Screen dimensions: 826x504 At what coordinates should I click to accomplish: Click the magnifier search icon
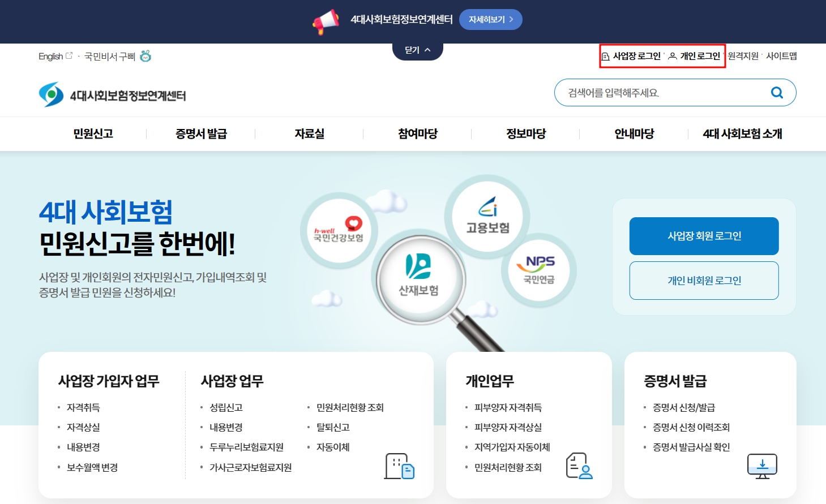pyautogui.click(x=777, y=93)
